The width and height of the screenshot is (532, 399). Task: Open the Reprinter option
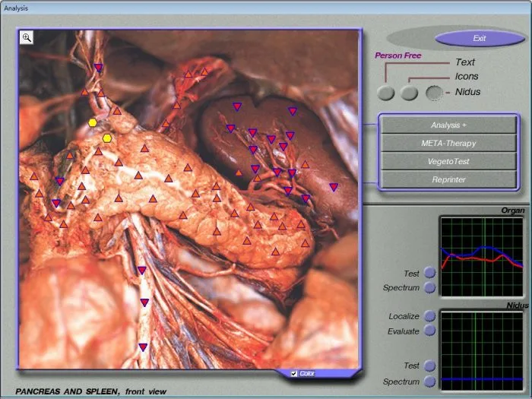(448, 179)
